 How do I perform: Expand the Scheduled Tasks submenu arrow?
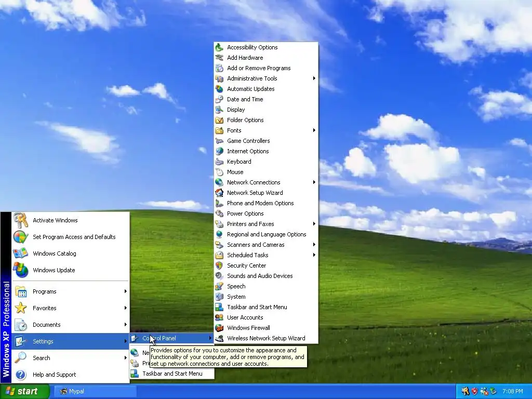click(314, 255)
